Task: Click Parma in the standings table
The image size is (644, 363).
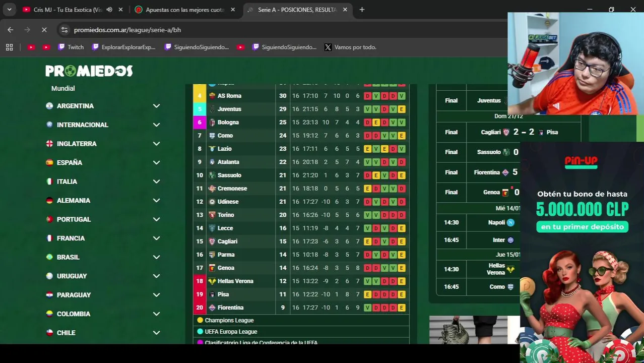Action: click(x=226, y=255)
